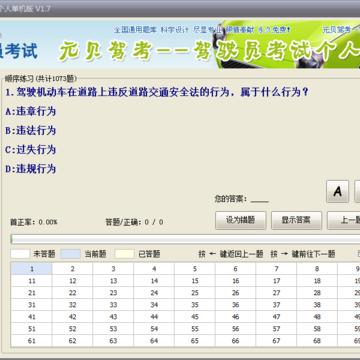Jump to question 53 in the grid
360x360 pixels.
(113, 329)
